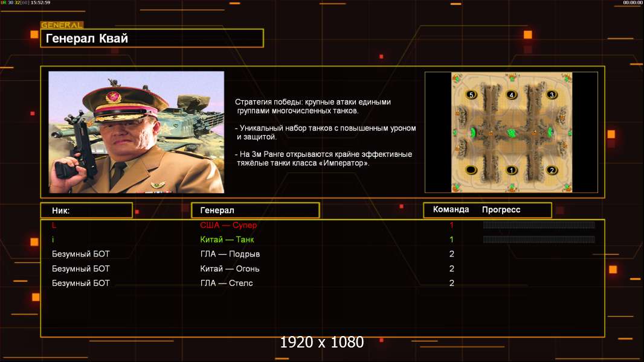Click the 00:00:00 timer at top right
Image resolution: width=644 pixels, height=362 pixels.
pos(633,2)
